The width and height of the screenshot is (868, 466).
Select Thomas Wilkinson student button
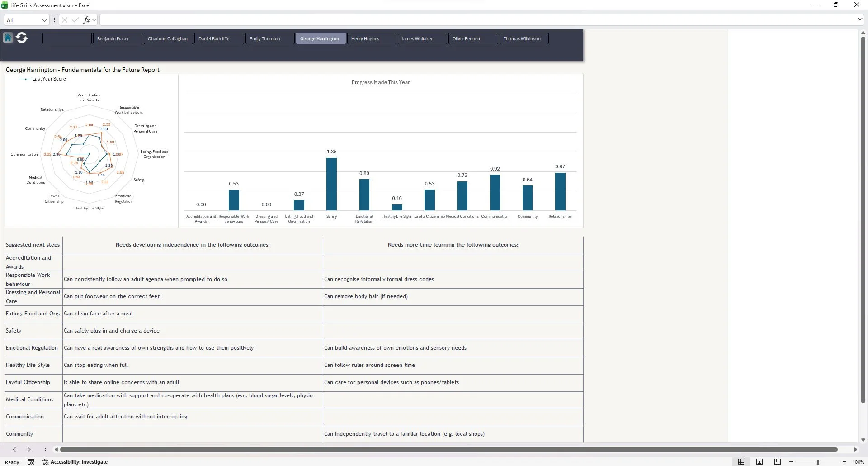(524, 38)
